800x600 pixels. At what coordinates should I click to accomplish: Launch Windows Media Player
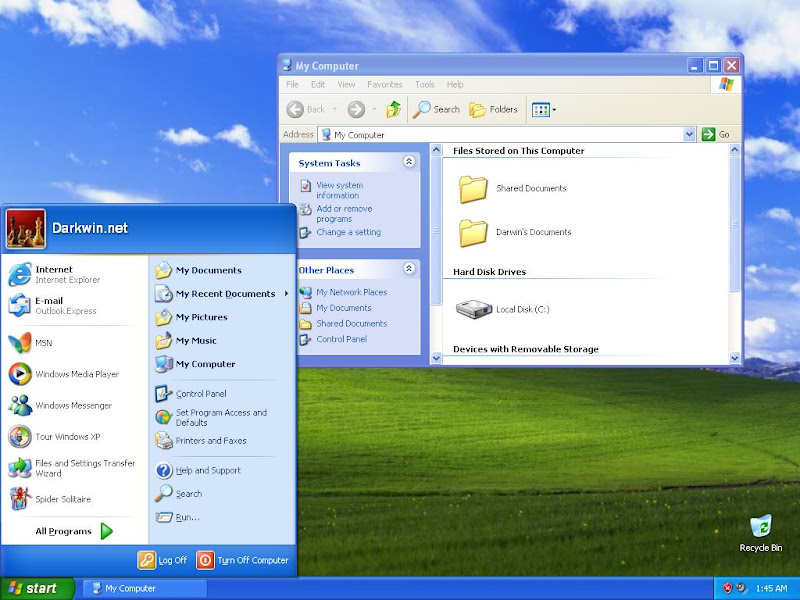click(76, 374)
